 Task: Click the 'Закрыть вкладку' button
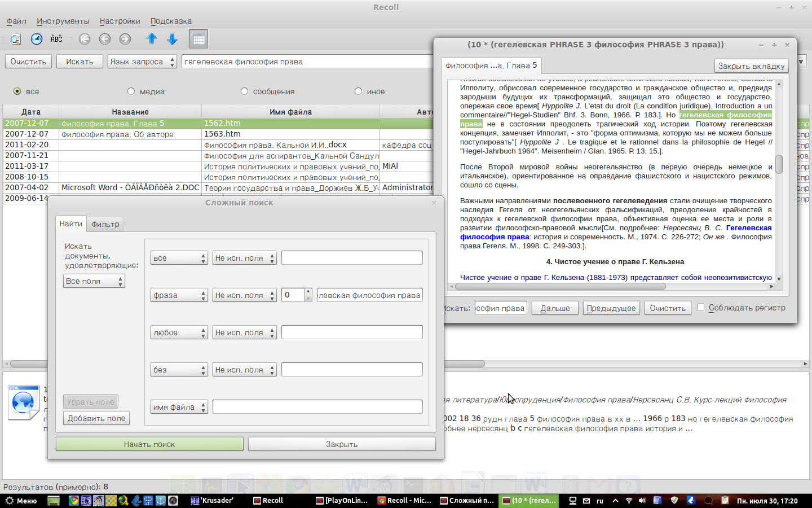[x=751, y=66]
